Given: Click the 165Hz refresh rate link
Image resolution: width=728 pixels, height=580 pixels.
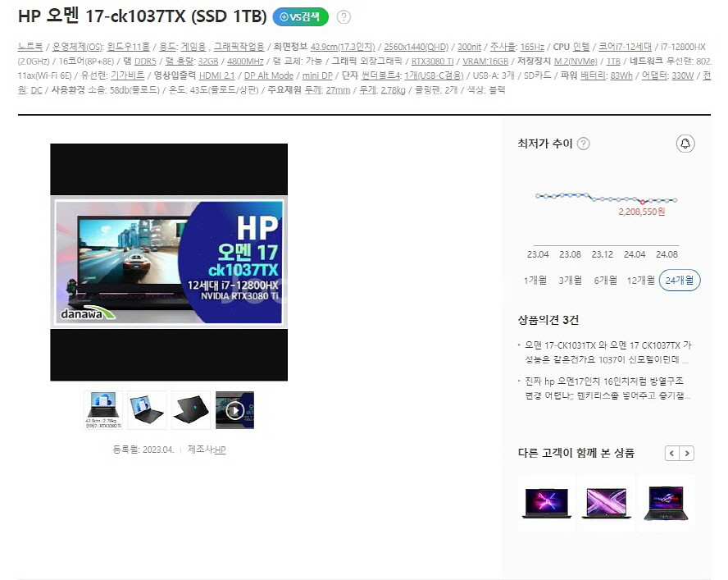Looking at the screenshot, I should coord(532,47).
